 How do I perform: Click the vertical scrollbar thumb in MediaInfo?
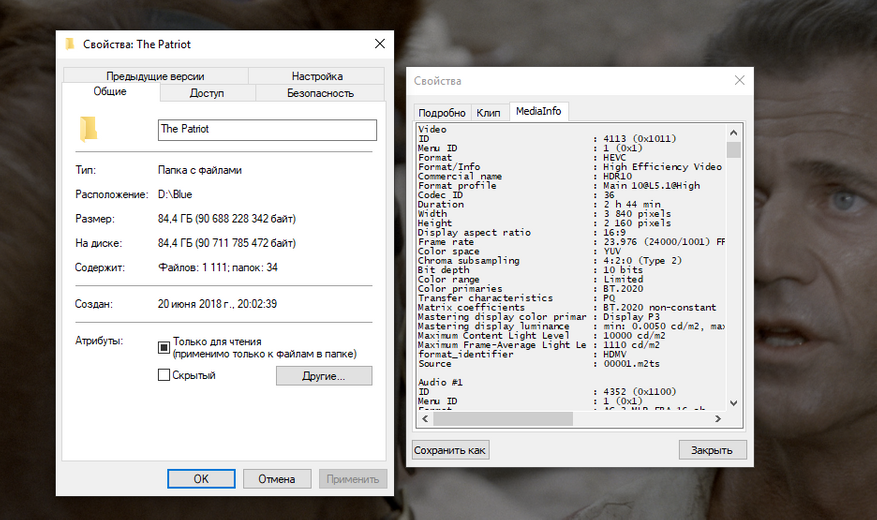click(734, 150)
